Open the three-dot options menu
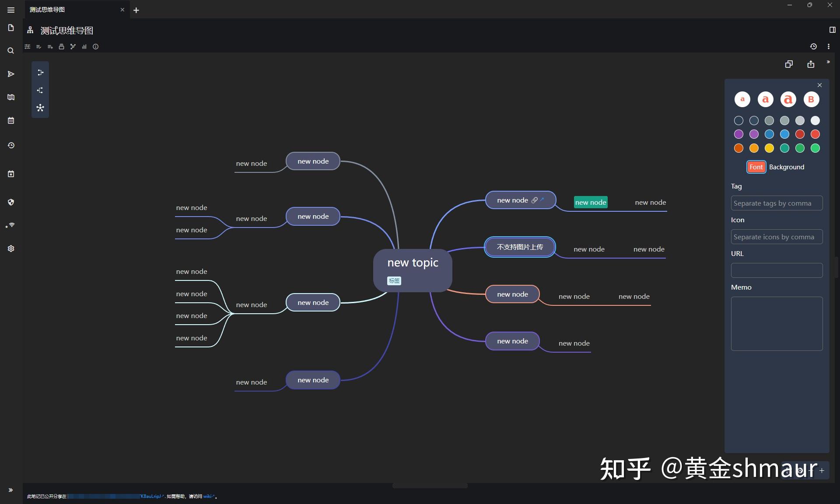 [x=829, y=46]
